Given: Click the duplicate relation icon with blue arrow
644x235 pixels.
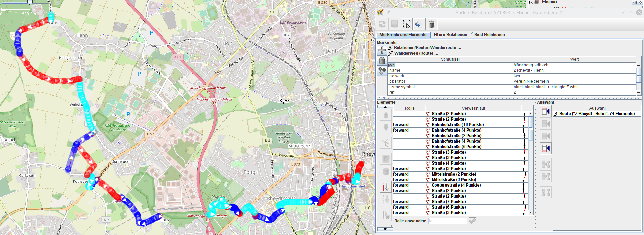Looking at the screenshot, I should 419,24.
